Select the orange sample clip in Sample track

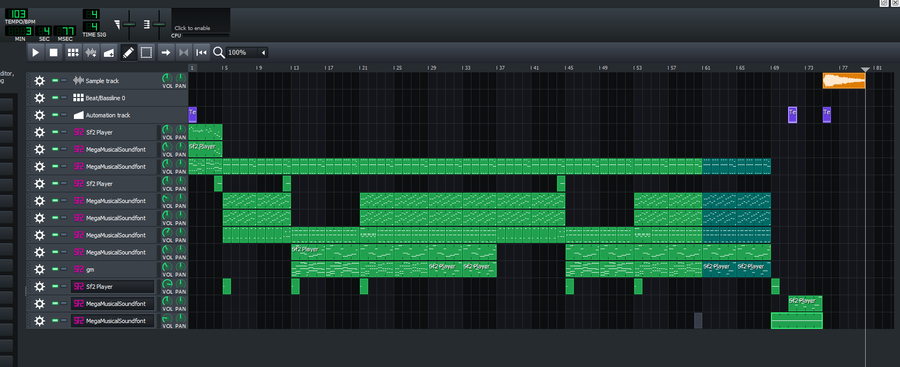coord(844,81)
